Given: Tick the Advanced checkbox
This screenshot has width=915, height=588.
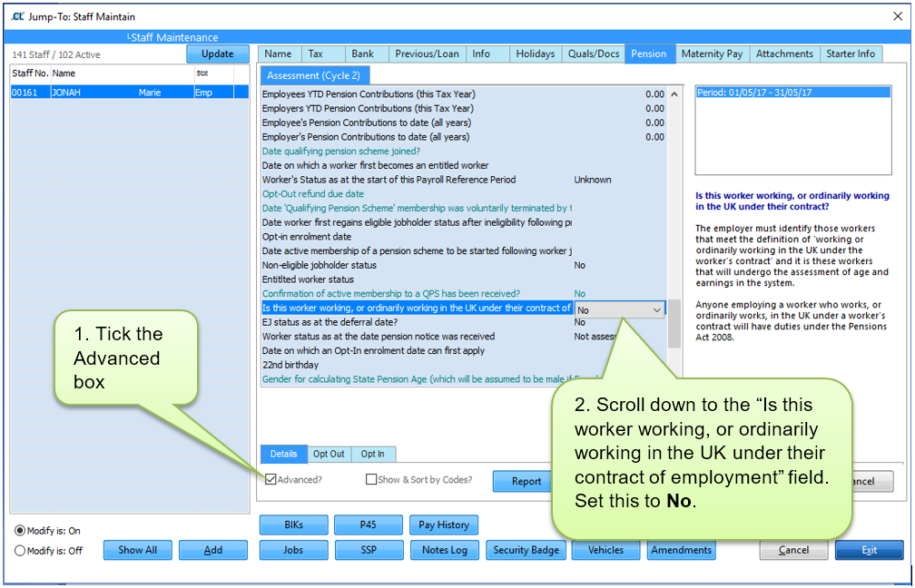Looking at the screenshot, I should coord(271,480).
